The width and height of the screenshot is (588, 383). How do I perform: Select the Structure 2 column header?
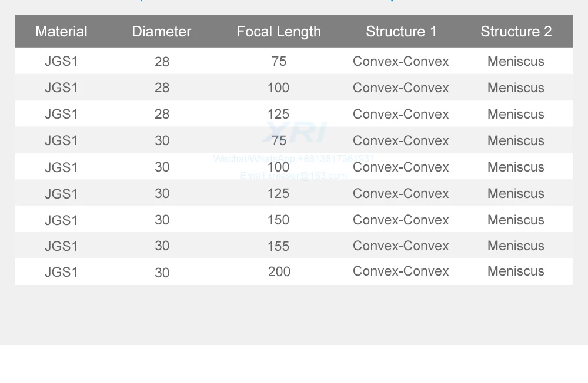click(x=516, y=32)
